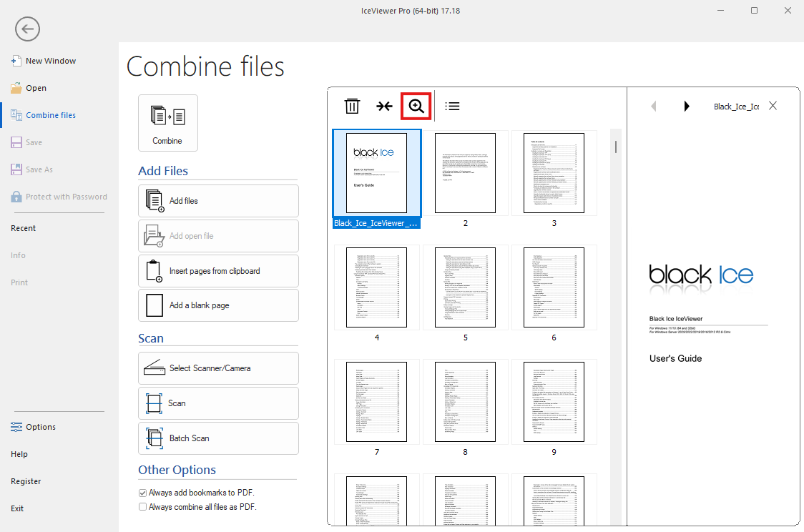Select Options in the left sidebar

[x=41, y=427]
